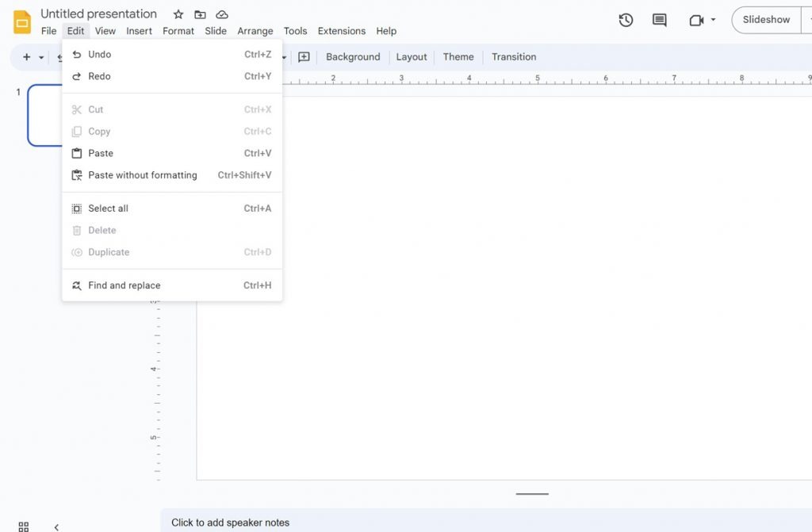812x532 pixels.
Task: Check document status via cloud icon
Action: tap(222, 13)
